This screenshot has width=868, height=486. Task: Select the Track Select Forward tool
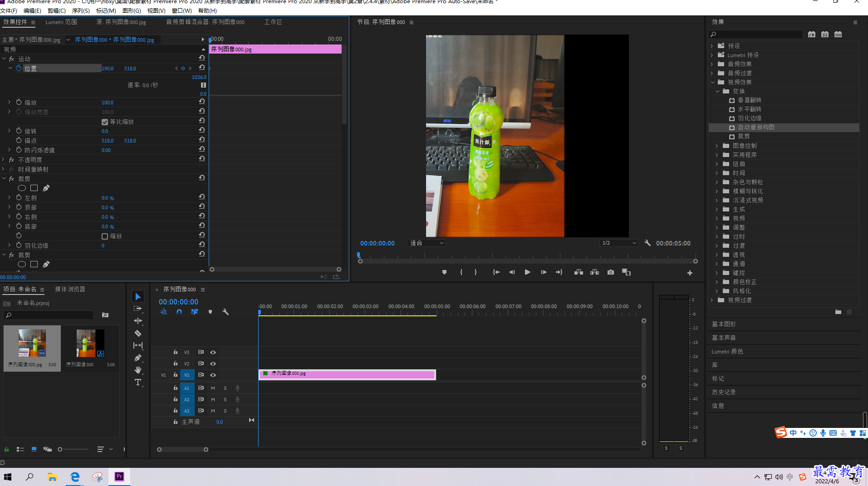[138, 309]
